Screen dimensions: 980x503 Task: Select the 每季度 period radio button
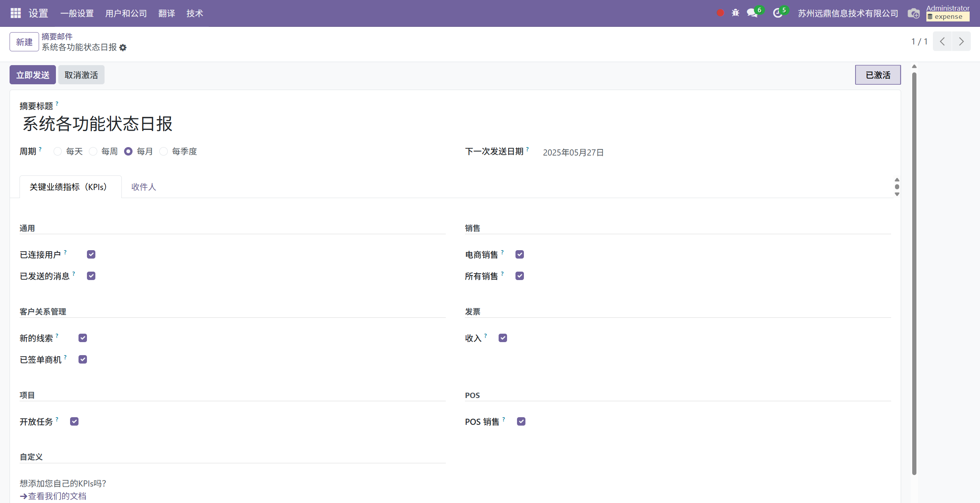coord(164,151)
